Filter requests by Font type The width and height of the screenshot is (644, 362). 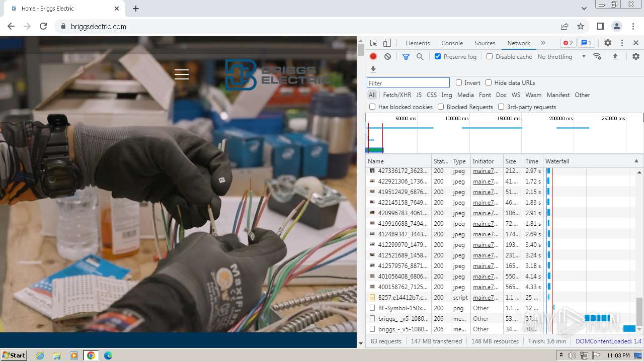(485, 95)
